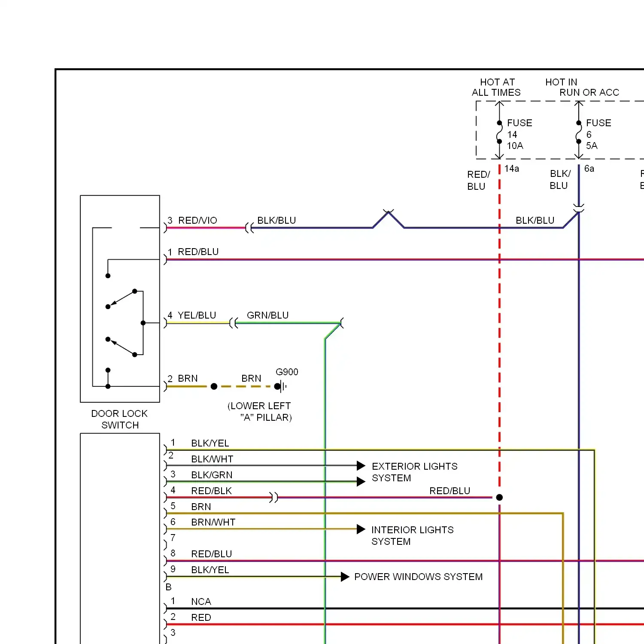Screen dimensions: 644x644
Task: Click "BRN" label on door lock switch pin 2
Action: [x=188, y=378]
